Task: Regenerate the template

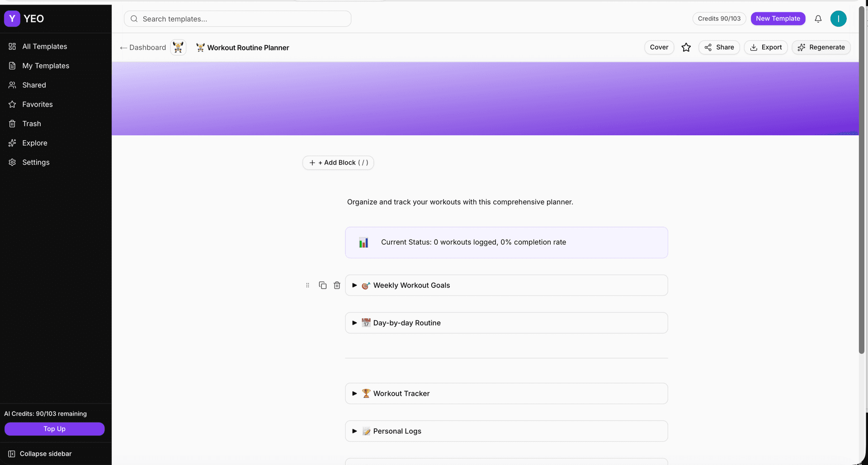Action: pyautogui.click(x=821, y=47)
